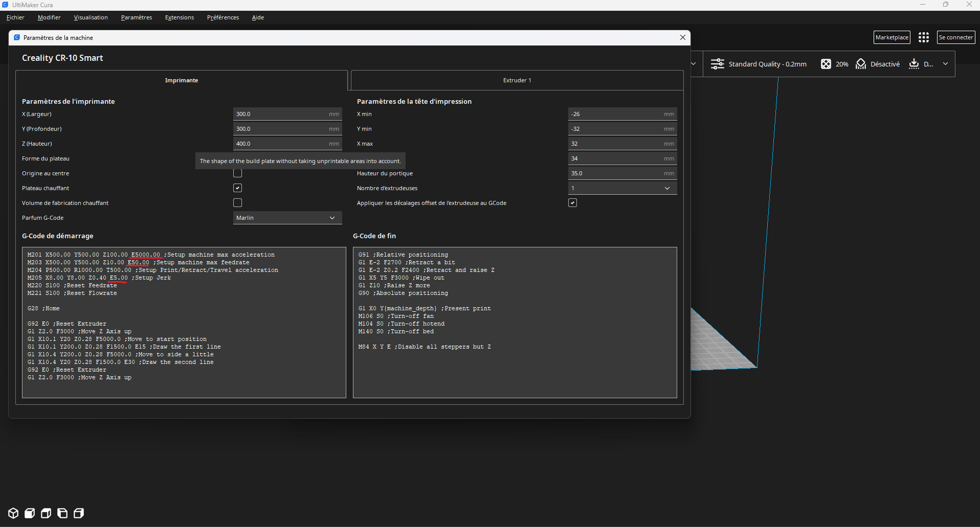Screen dimensions: 980x527
Task: Select the left side view cube icon
Action: [62, 513]
